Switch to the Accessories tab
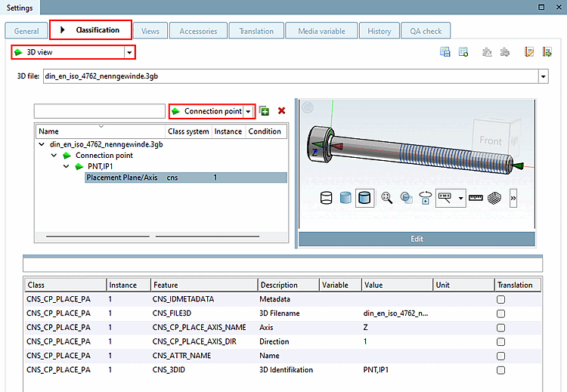 (x=198, y=31)
